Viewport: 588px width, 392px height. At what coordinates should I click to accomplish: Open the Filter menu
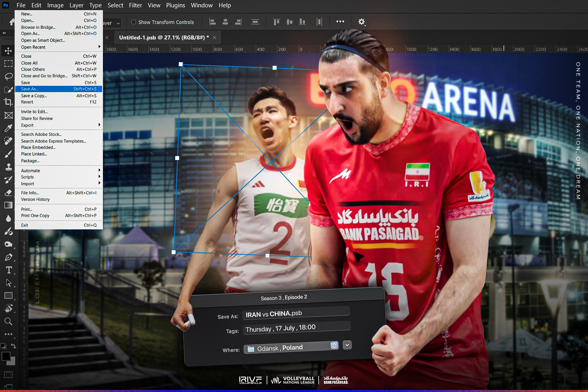click(135, 5)
